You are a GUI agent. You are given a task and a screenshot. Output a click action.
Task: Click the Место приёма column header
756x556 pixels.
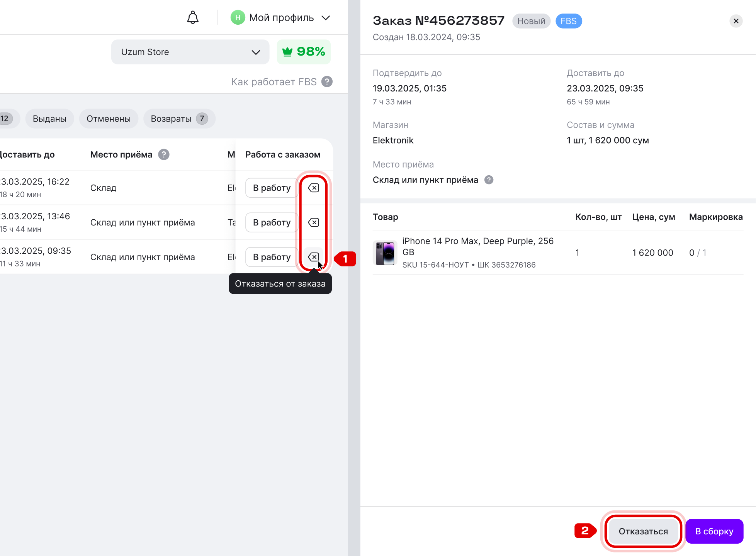[121, 154]
